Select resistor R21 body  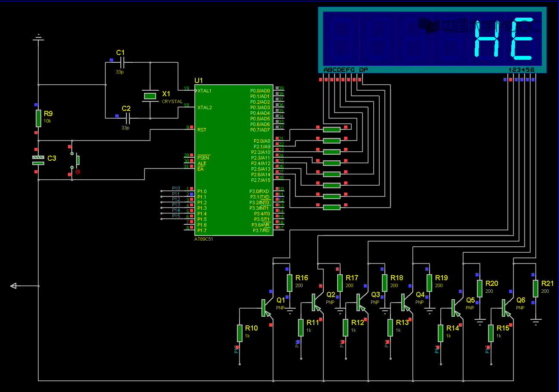(x=535, y=288)
